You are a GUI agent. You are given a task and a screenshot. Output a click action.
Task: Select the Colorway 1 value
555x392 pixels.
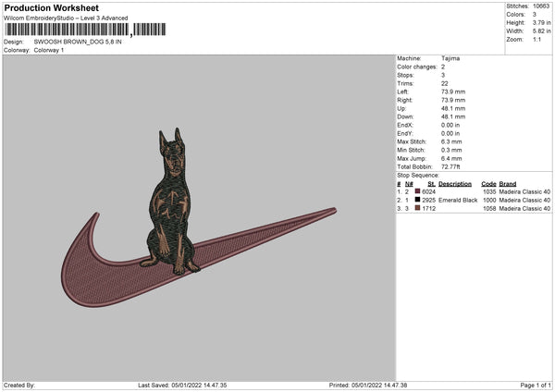coord(49,50)
